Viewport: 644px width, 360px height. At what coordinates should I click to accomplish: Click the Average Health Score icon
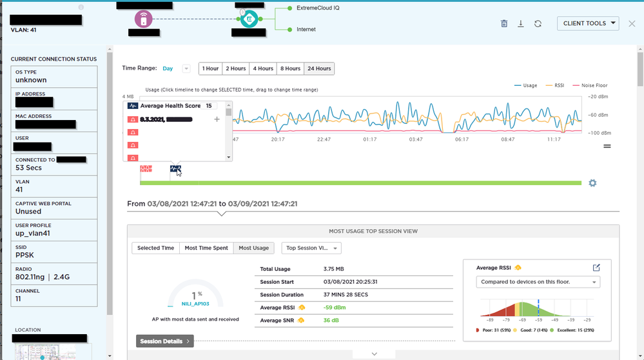133,106
